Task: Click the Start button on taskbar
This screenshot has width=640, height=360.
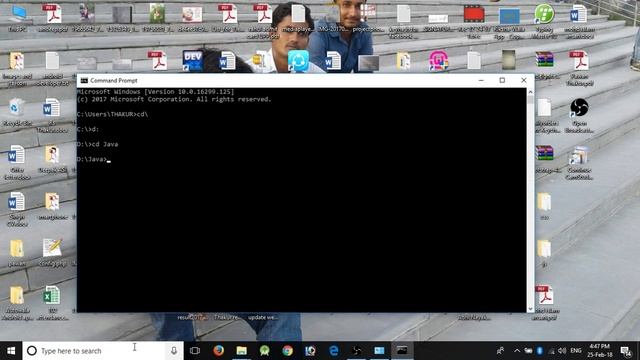Action: (11, 351)
